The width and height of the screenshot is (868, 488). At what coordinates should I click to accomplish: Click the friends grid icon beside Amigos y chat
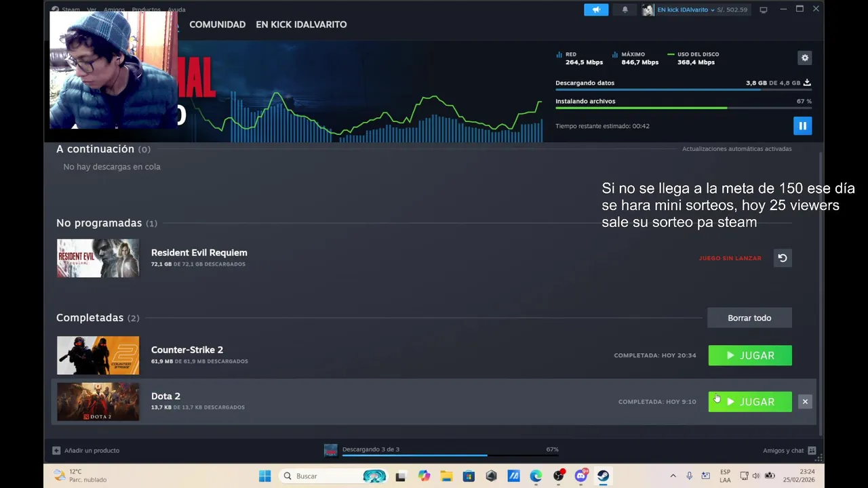[812, 450]
